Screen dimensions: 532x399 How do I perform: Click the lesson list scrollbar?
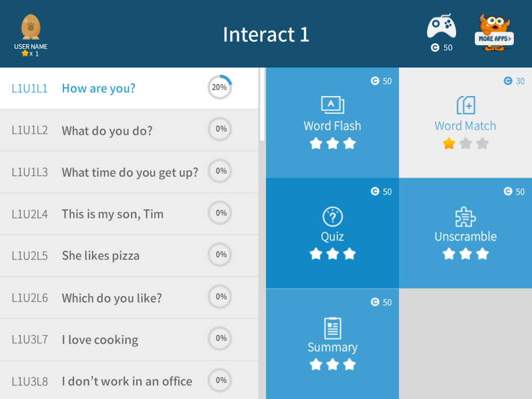[x=260, y=105]
